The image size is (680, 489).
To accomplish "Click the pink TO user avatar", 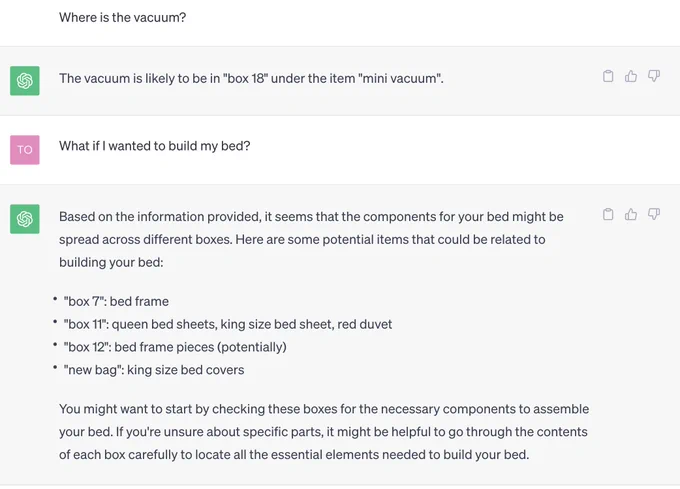I will click(x=25, y=150).
